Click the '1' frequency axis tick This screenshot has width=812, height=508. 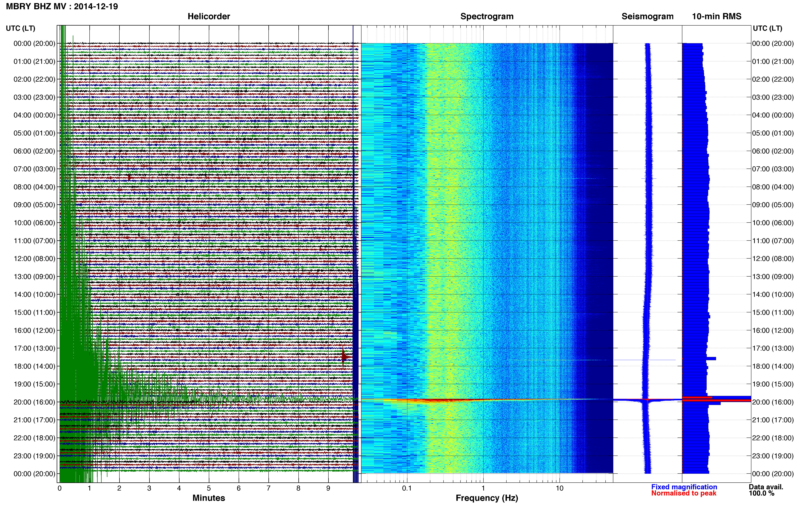pyautogui.click(x=483, y=488)
